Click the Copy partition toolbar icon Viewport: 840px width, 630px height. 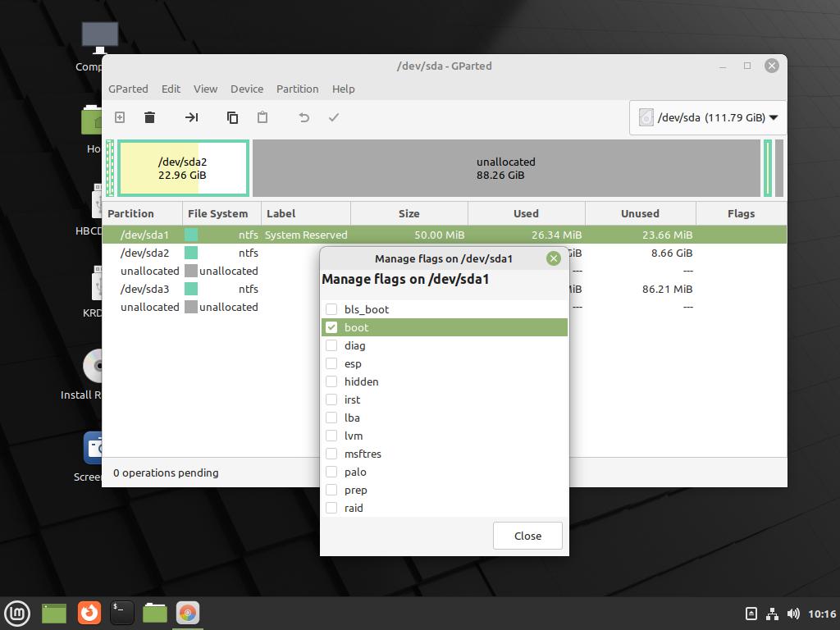tap(232, 117)
